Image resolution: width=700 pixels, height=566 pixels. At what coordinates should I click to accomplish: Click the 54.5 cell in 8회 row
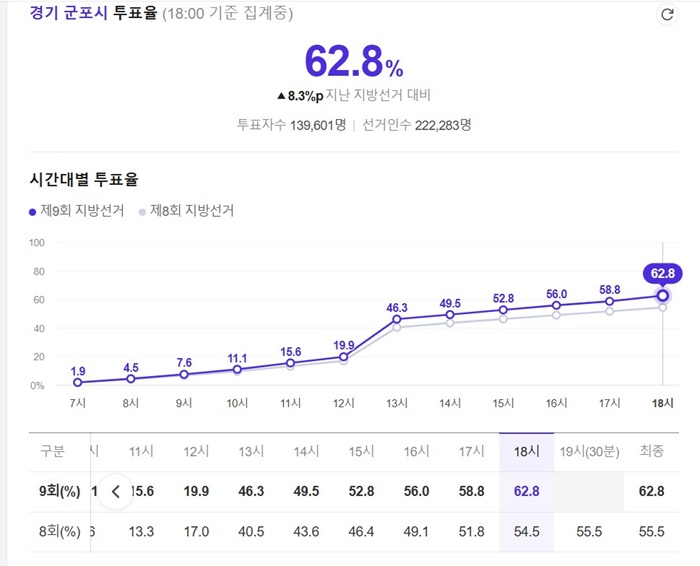[x=526, y=532]
